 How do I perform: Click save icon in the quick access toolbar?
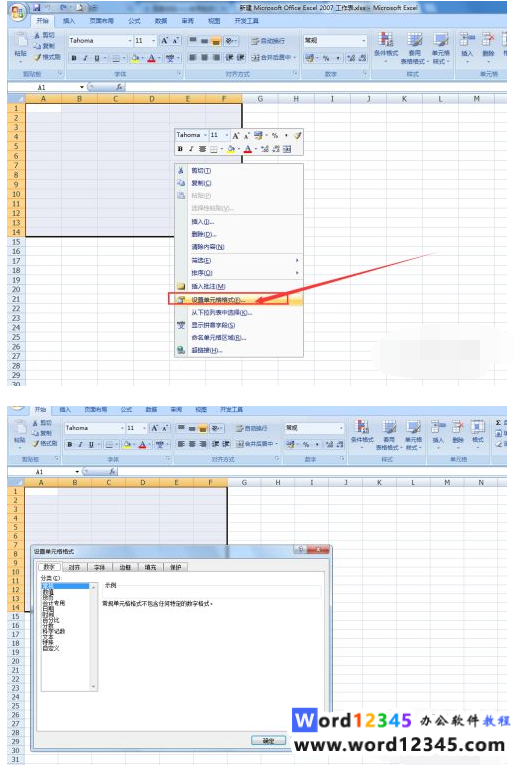pos(37,8)
